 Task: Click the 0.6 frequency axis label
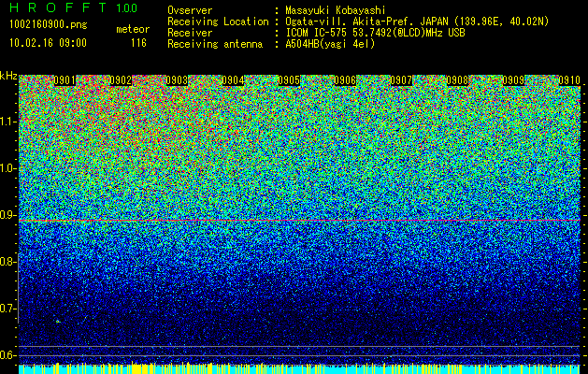point(8,355)
